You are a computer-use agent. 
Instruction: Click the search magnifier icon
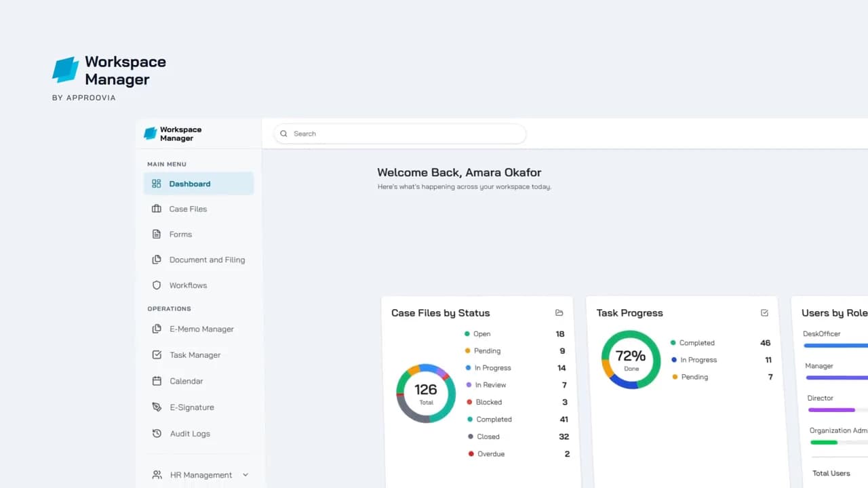[283, 134]
